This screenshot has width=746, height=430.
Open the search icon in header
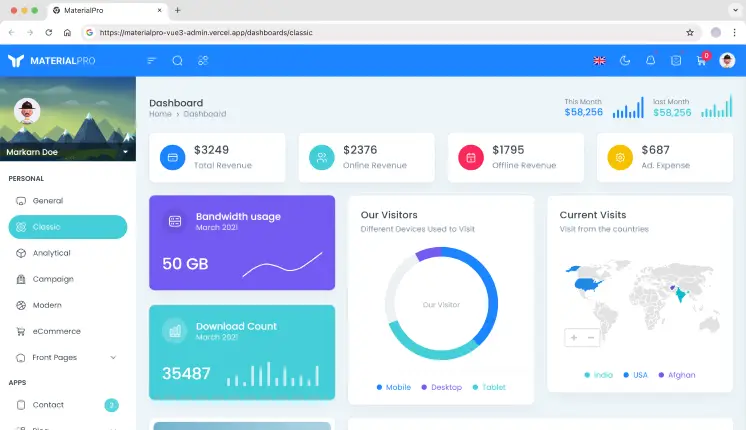[x=177, y=60]
